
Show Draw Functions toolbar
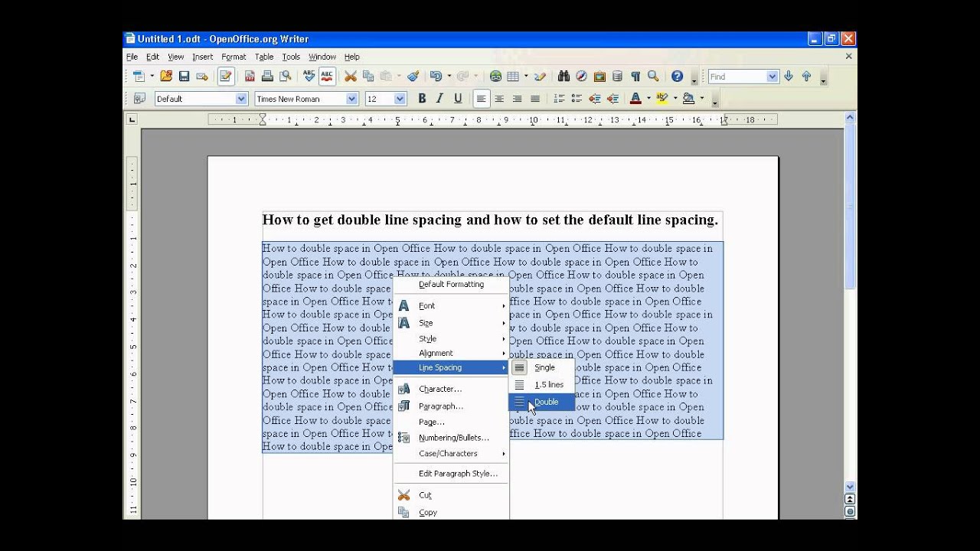click(x=541, y=77)
